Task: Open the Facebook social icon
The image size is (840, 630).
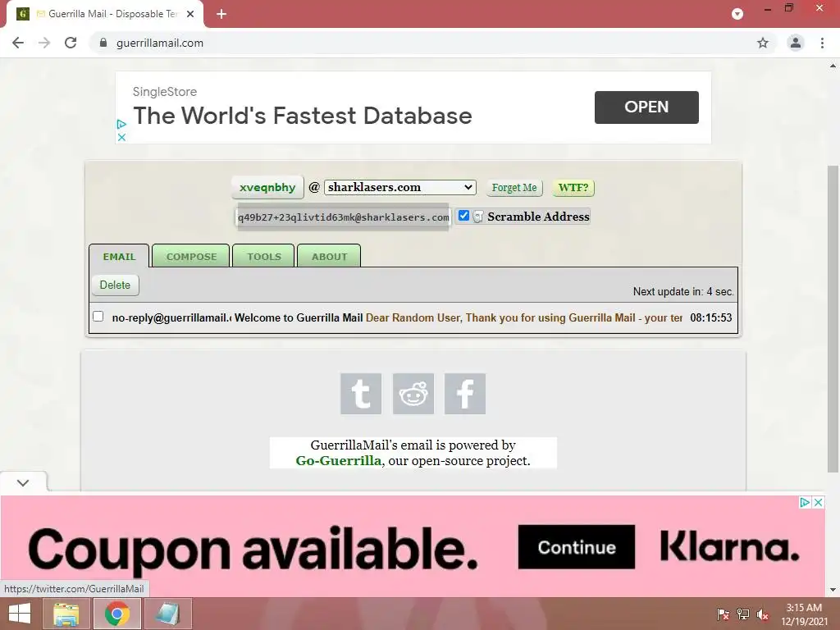Action: 465,394
